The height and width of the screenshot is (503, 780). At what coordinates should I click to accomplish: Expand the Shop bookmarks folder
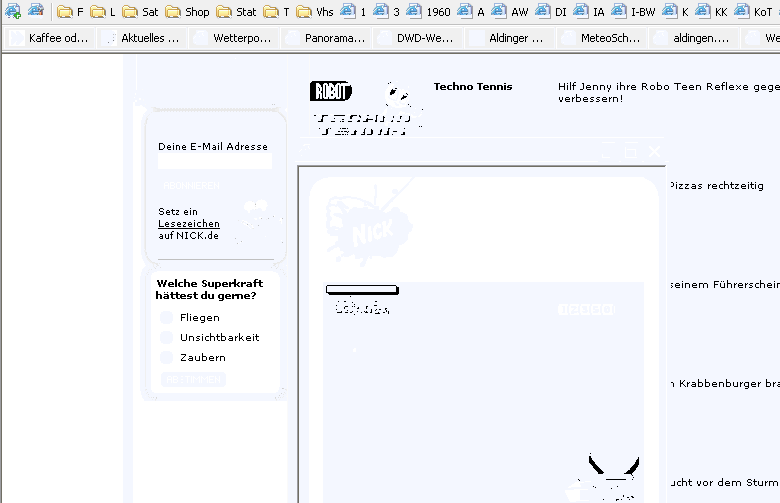pyautogui.click(x=188, y=12)
